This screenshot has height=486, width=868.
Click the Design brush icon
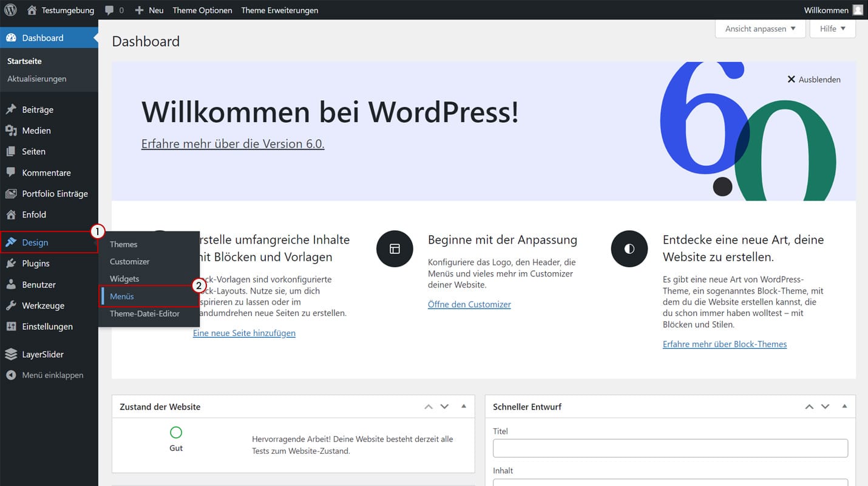(11, 242)
